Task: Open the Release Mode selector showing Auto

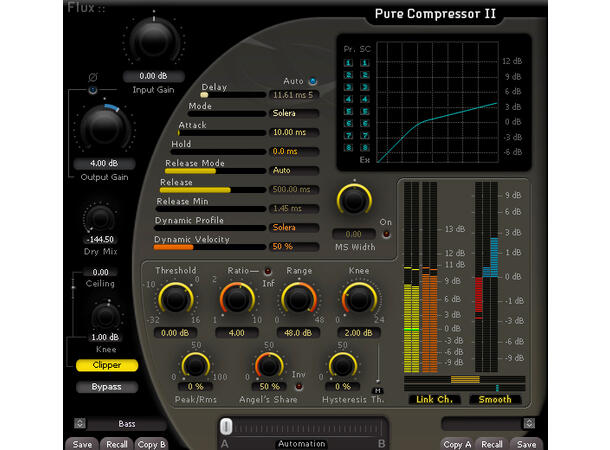Action: tap(294, 170)
